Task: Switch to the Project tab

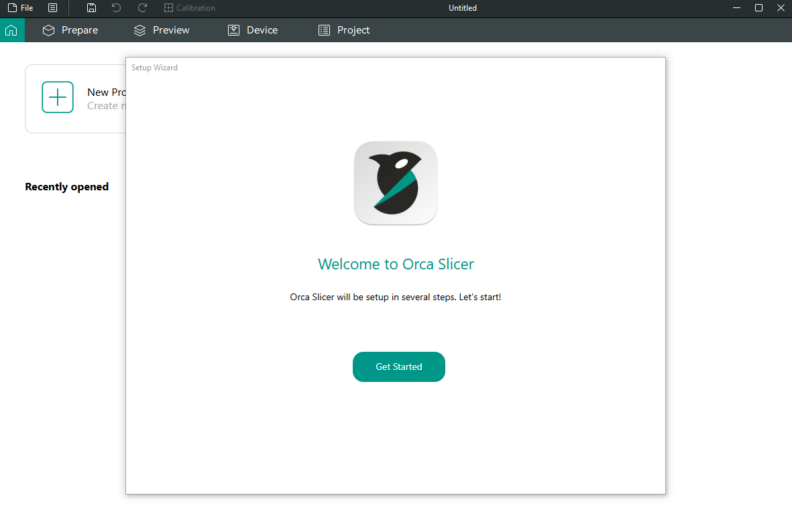Action: pyautogui.click(x=344, y=30)
